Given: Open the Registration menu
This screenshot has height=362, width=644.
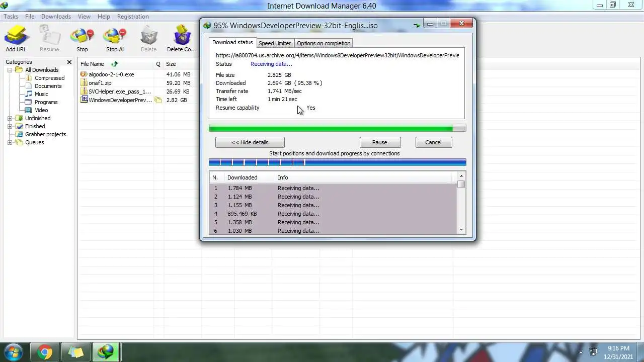Looking at the screenshot, I should point(133,17).
